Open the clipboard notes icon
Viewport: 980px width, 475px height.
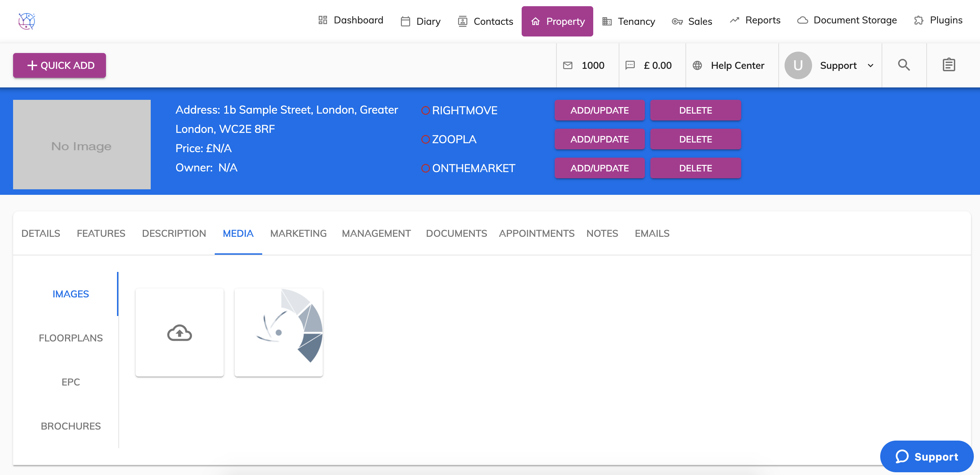948,65
